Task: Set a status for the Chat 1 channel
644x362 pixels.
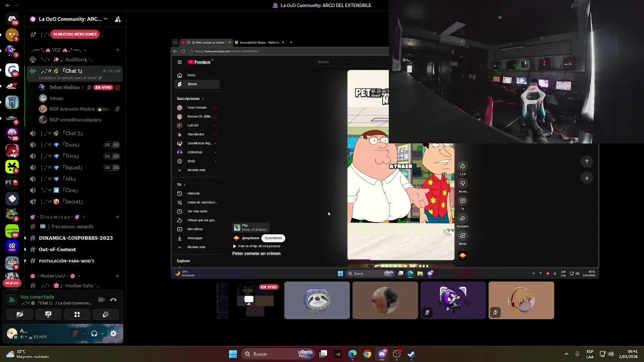Action: point(70,78)
